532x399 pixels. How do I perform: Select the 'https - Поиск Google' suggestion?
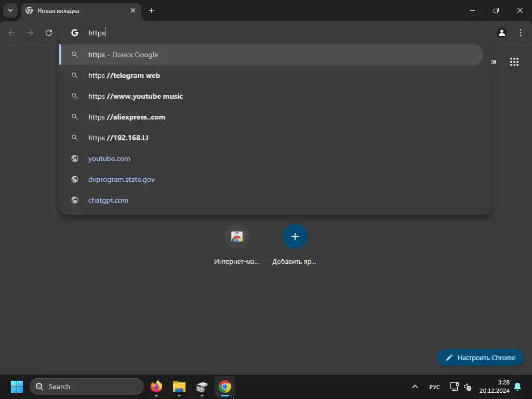click(x=271, y=55)
